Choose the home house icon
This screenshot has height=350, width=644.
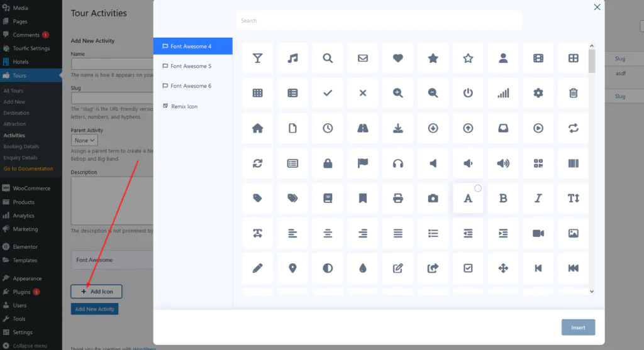point(257,128)
